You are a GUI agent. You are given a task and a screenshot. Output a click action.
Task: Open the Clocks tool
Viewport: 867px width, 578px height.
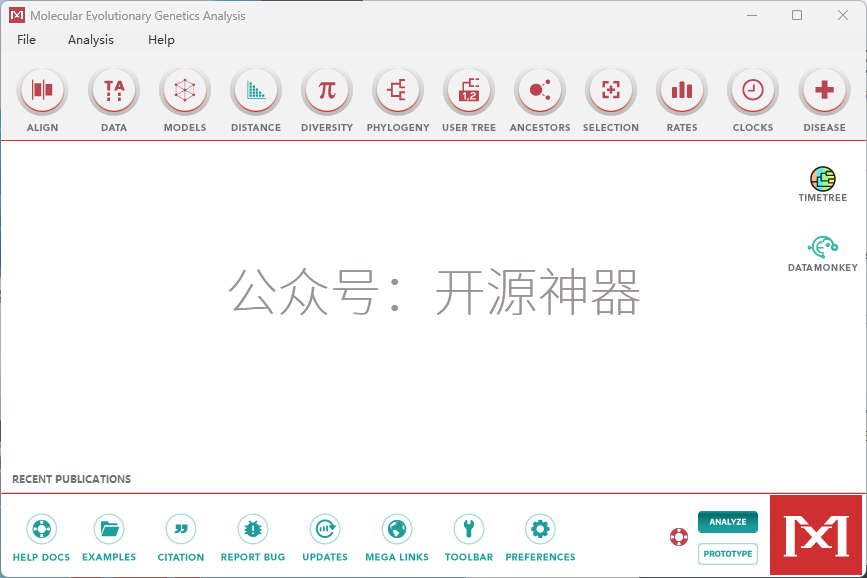(x=753, y=90)
